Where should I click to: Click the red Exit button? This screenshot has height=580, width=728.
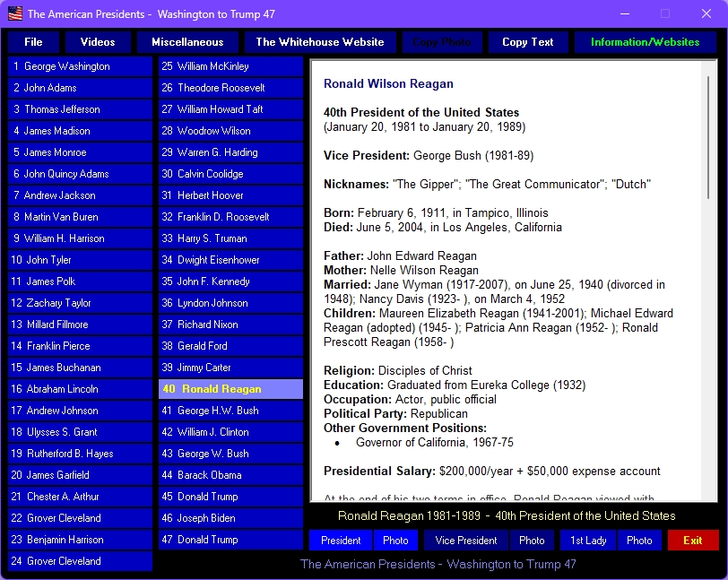pos(693,540)
